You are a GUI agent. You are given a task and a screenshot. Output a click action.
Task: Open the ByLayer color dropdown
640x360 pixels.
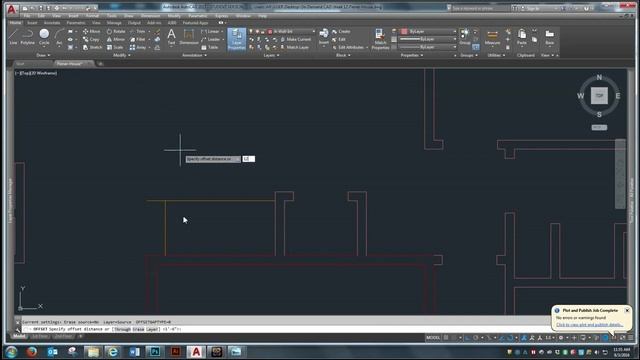point(428,31)
